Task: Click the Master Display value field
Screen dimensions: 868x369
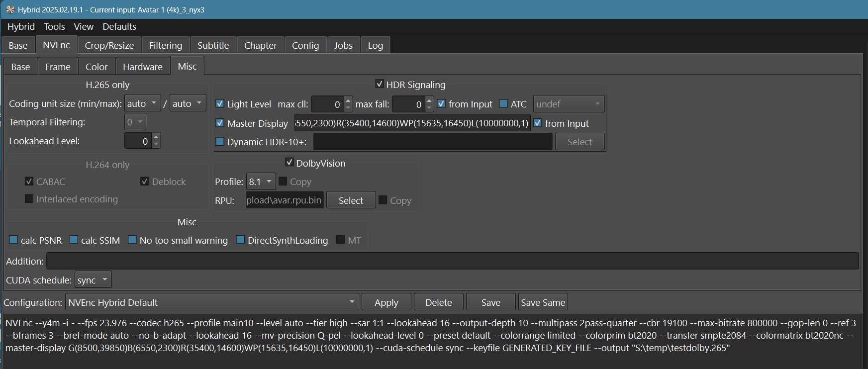Action: 412,123
